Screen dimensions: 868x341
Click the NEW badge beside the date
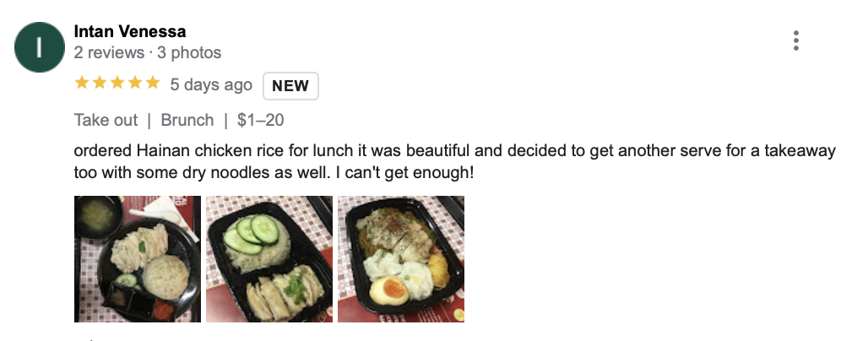pyautogui.click(x=290, y=85)
